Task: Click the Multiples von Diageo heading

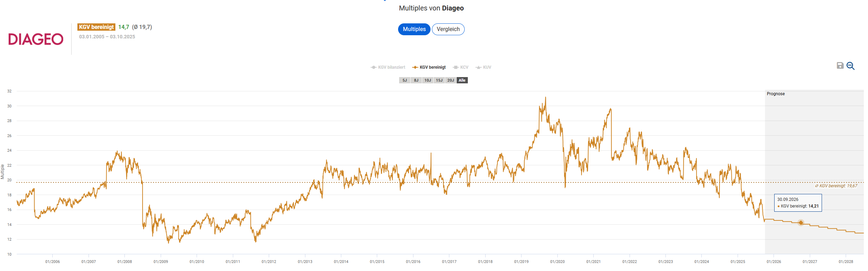Action: click(x=431, y=8)
